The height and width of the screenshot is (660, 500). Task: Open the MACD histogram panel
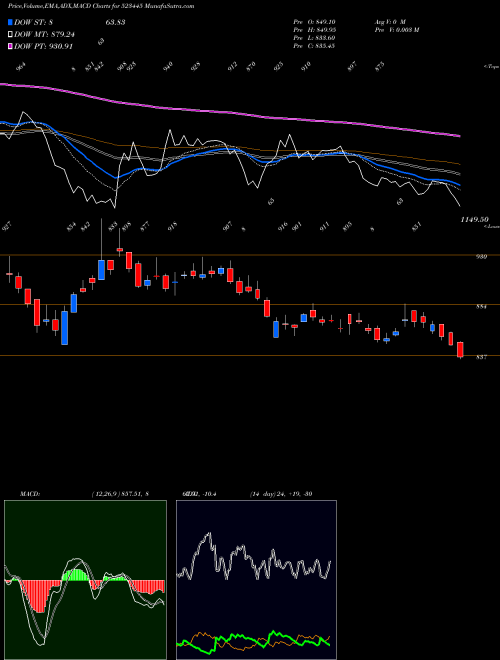click(85, 580)
